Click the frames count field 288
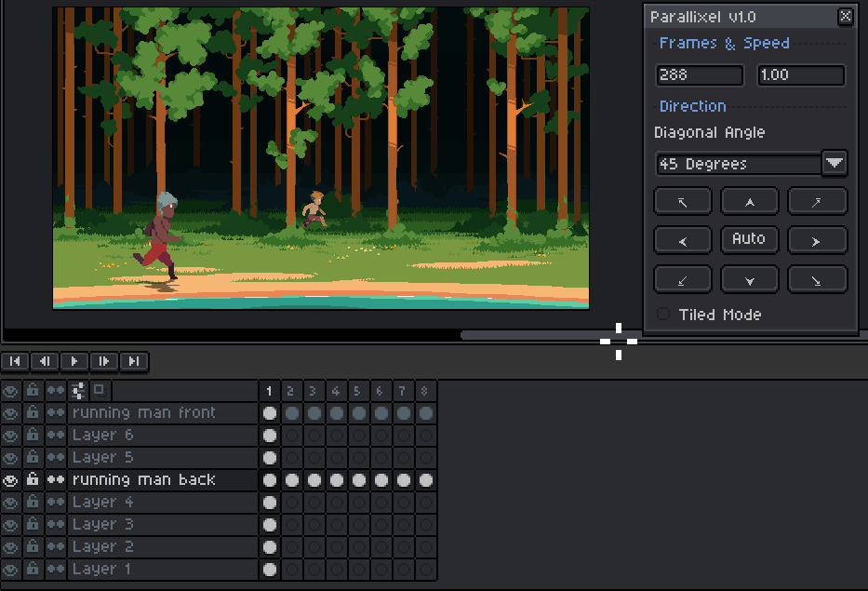 [700, 75]
